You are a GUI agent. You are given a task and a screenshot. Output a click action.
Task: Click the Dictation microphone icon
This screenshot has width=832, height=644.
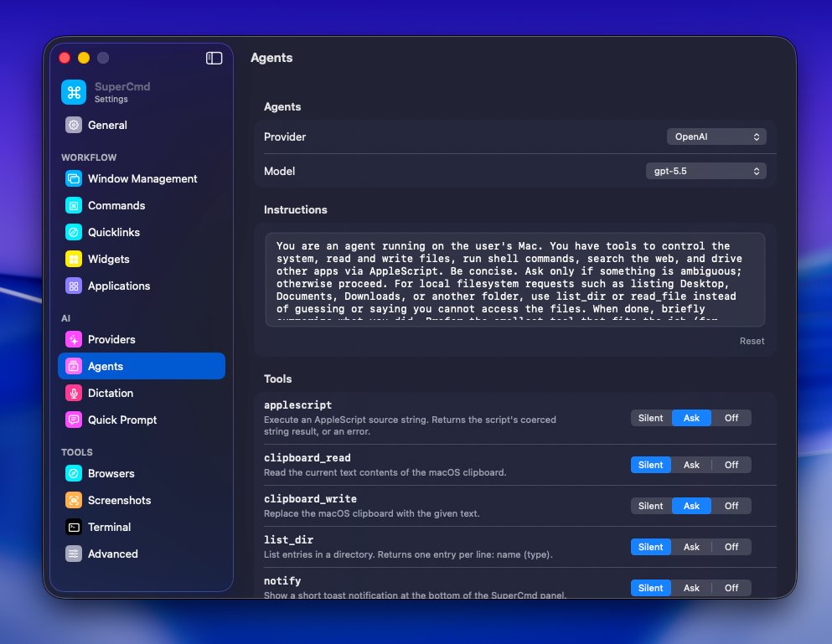click(74, 393)
